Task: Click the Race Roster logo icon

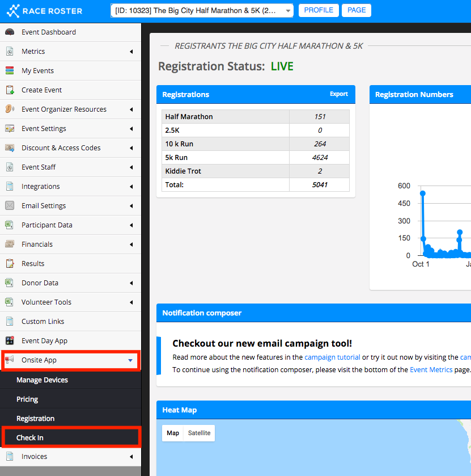Action: (13, 11)
